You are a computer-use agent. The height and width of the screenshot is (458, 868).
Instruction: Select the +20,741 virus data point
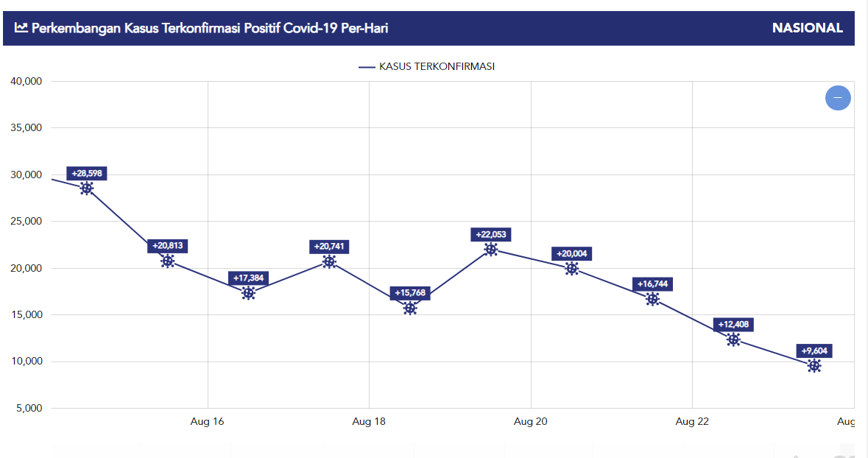pyautogui.click(x=329, y=261)
